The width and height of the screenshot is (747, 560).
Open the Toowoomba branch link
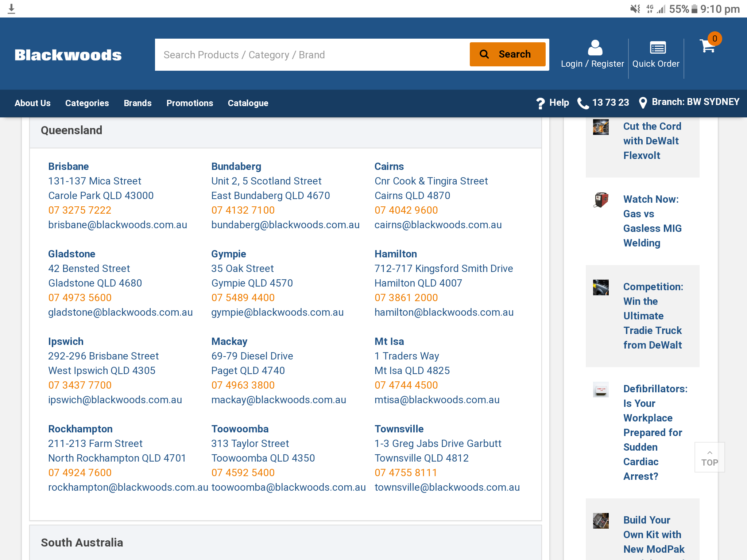pos(240,429)
